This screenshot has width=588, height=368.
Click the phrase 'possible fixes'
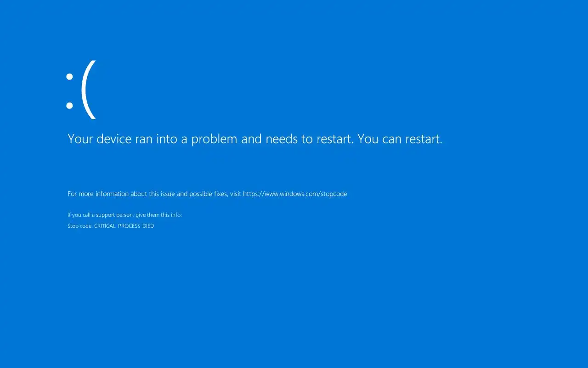[x=208, y=194]
